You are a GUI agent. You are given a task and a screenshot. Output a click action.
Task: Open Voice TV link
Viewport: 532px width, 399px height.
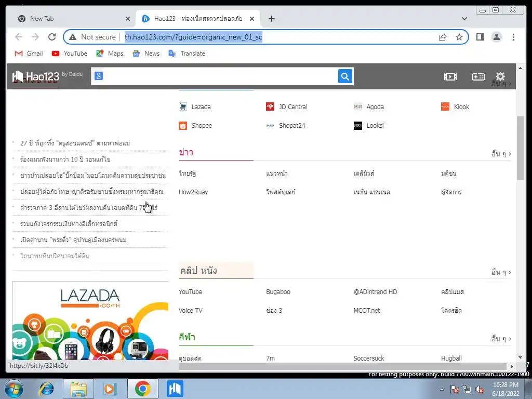pyautogui.click(x=190, y=311)
